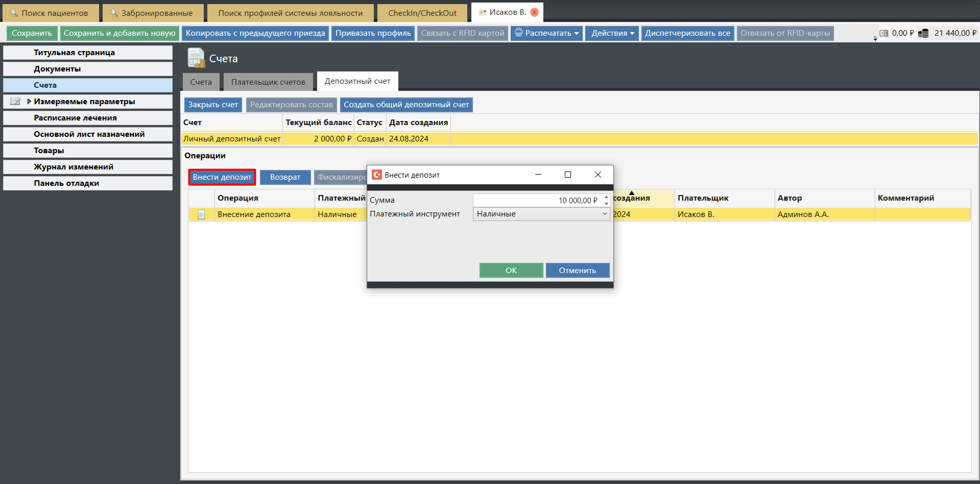
Task: Click the chart icon beside Измеряемые параметры
Action: (15, 102)
